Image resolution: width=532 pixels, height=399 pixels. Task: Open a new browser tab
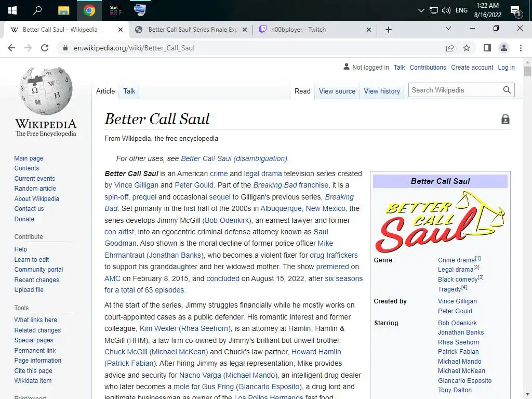389,30
